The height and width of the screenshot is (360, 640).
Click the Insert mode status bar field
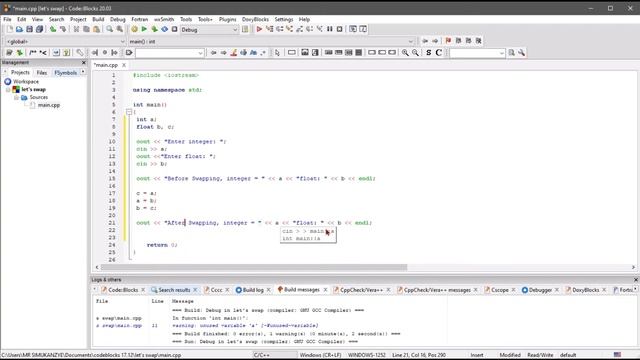click(x=476, y=355)
